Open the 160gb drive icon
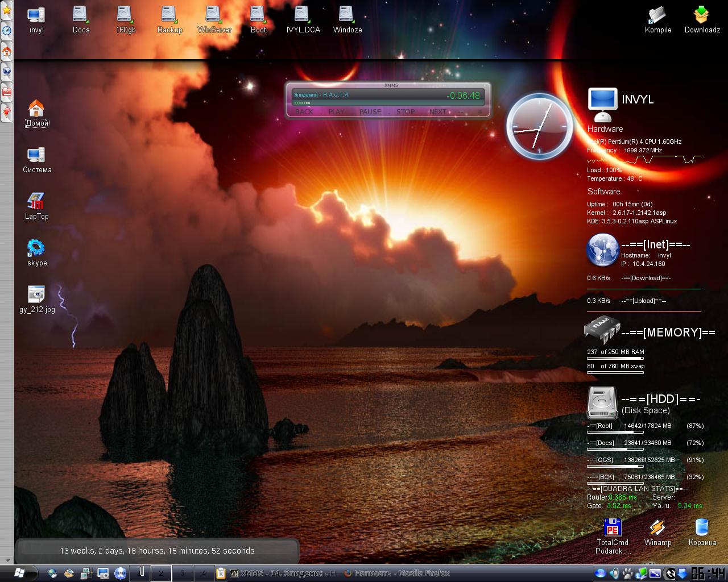 (125, 19)
